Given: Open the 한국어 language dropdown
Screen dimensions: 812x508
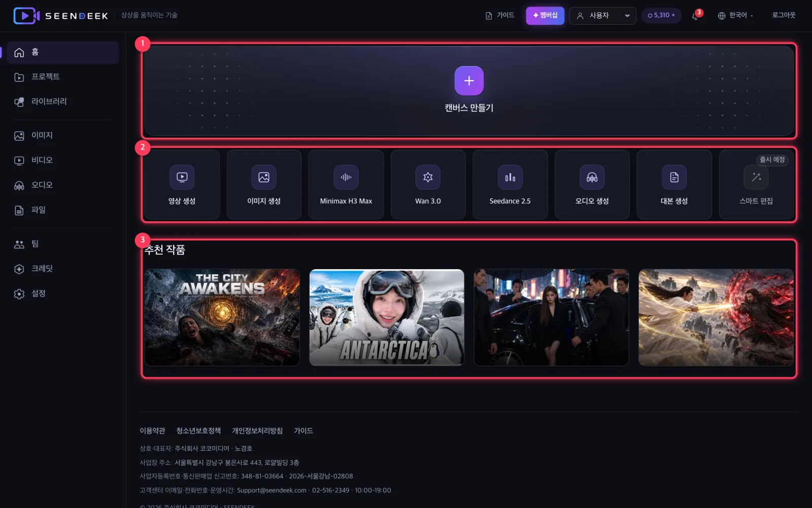Looking at the screenshot, I should [x=735, y=16].
